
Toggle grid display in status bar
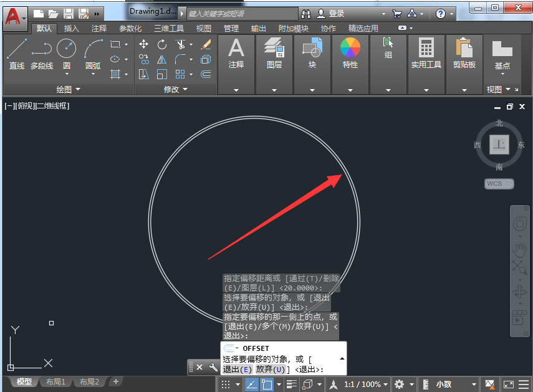(226, 385)
